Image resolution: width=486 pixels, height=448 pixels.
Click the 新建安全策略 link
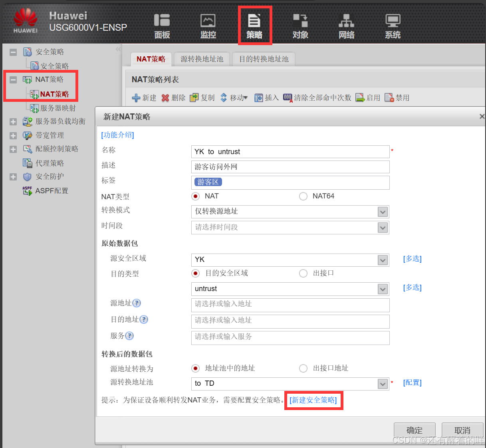click(x=313, y=400)
